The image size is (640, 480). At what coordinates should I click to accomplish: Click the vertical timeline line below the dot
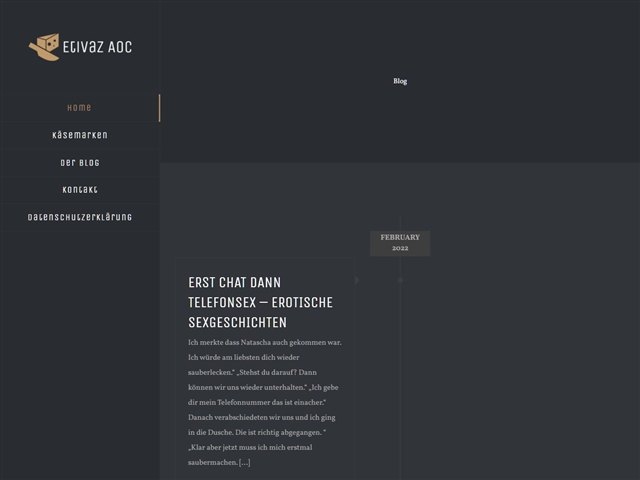pos(400,380)
